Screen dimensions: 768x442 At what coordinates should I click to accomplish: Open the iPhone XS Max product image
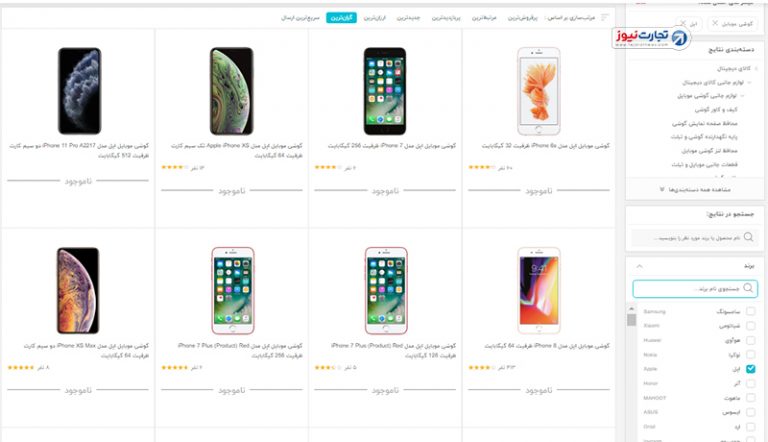point(78,291)
